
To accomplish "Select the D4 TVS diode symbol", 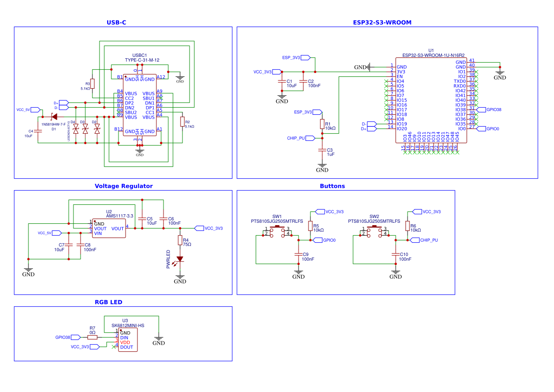I will pyautogui.click(x=76, y=129).
